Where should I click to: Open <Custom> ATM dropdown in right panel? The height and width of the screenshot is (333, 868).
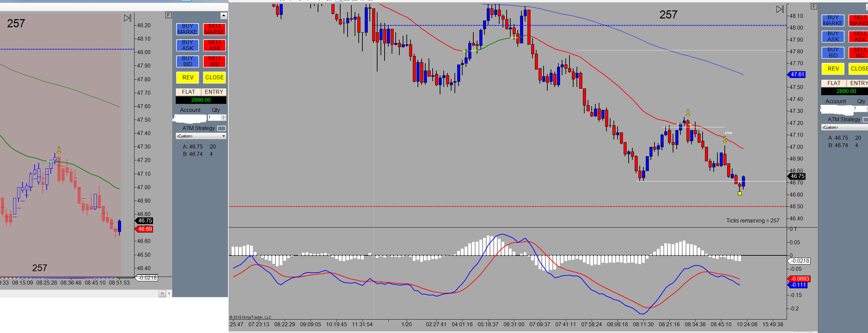tap(845, 127)
